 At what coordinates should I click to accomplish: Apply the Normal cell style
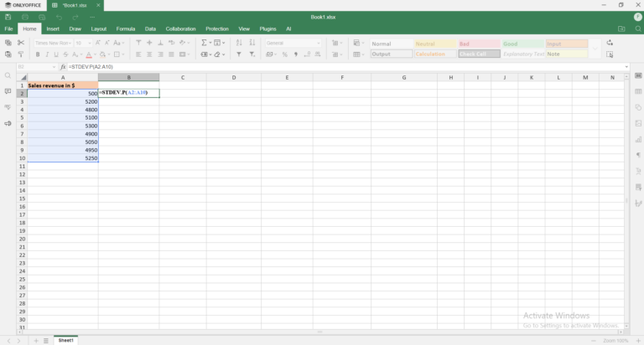(392, 44)
